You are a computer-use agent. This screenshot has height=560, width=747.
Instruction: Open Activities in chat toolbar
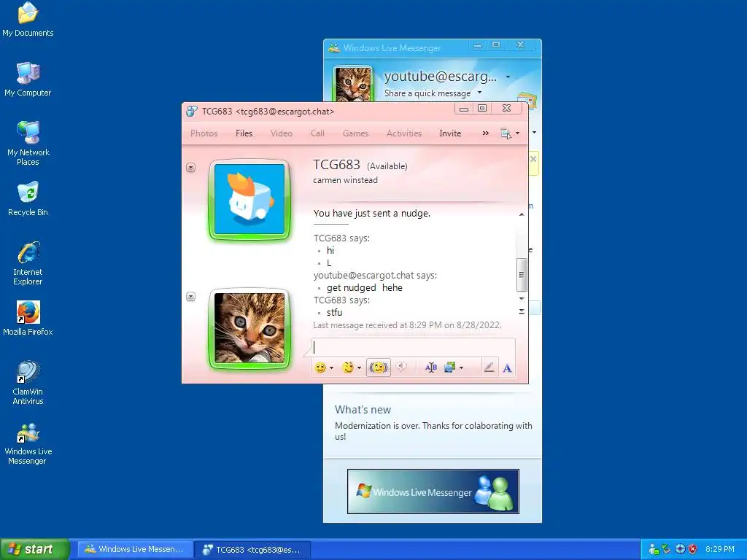click(404, 133)
